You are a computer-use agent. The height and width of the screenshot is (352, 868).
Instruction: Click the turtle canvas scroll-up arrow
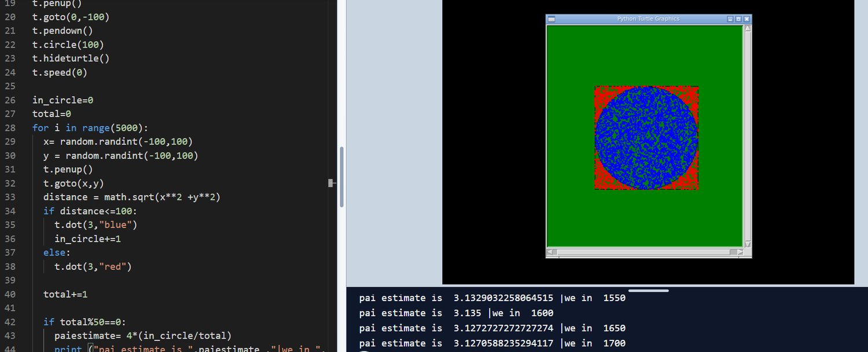[x=747, y=28]
